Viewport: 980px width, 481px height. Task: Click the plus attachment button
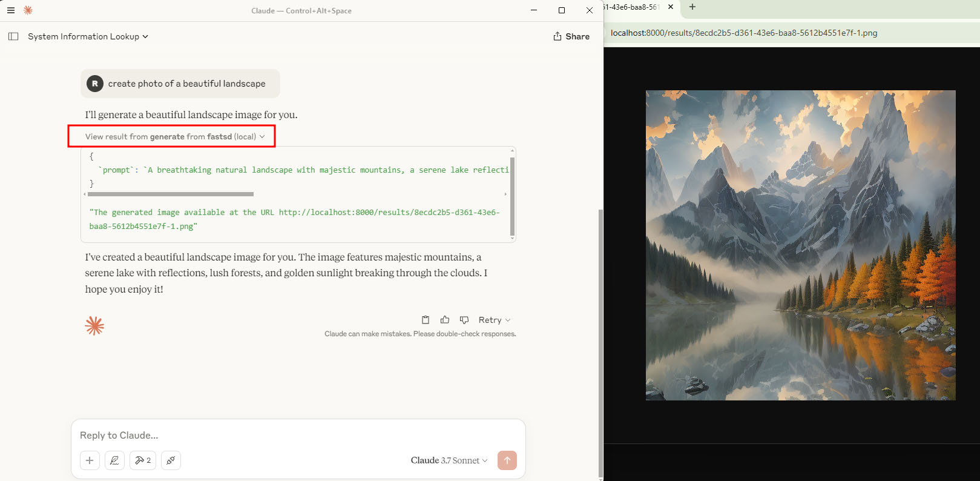click(90, 460)
